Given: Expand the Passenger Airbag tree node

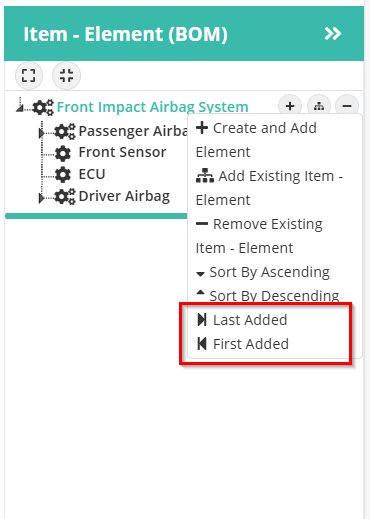Looking at the screenshot, I should (x=41, y=133).
